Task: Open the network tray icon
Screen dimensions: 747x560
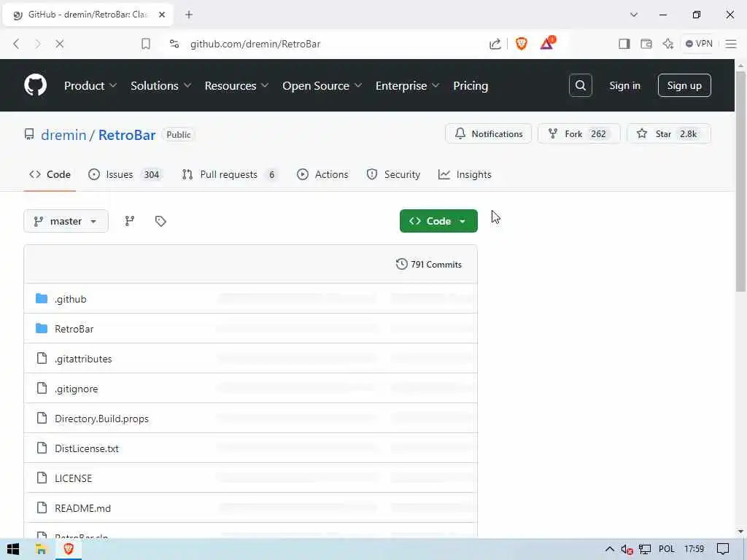Action: pos(645,550)
